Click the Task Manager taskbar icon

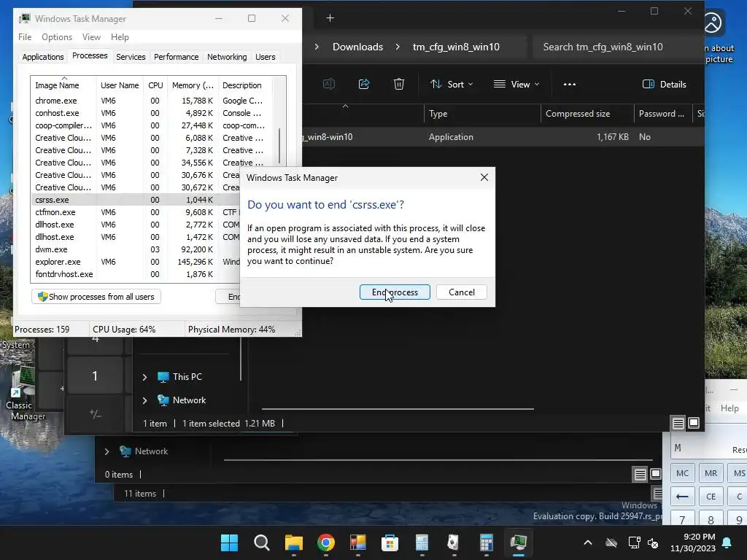click(518, 542)
